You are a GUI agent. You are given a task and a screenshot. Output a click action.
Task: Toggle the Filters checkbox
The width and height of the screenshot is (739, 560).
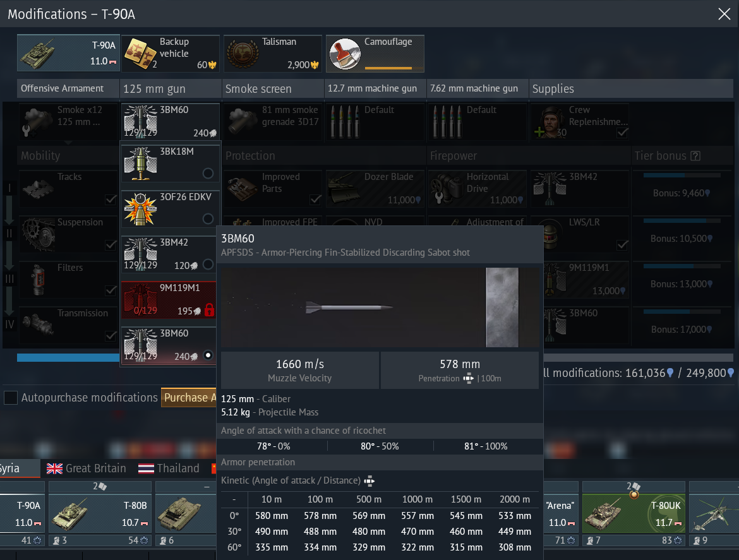point(111,290)
